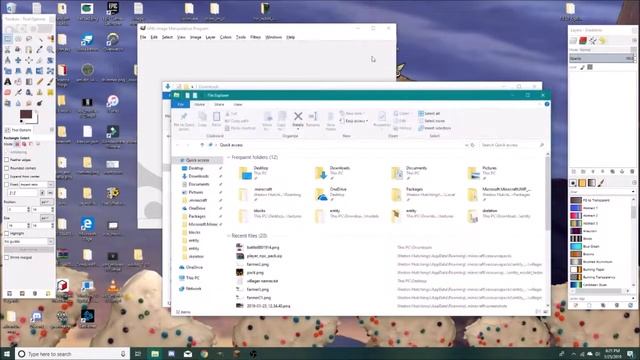Viewport: 640px width, 360px height.
Task: Select the Scissors Select tool
Action: [8, 50]
